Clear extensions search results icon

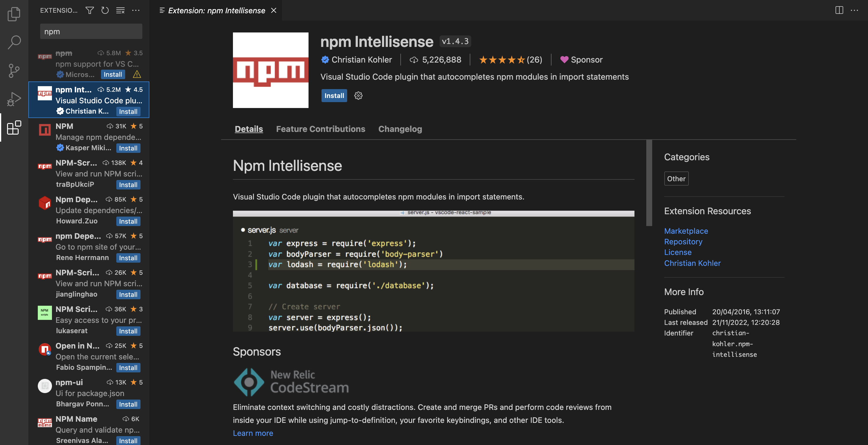pyautogui.click(x=120, y=10)
